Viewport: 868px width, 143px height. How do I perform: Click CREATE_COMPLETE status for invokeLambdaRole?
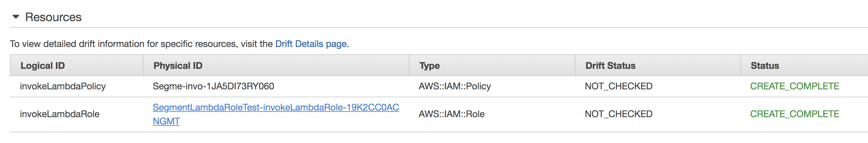794,114
